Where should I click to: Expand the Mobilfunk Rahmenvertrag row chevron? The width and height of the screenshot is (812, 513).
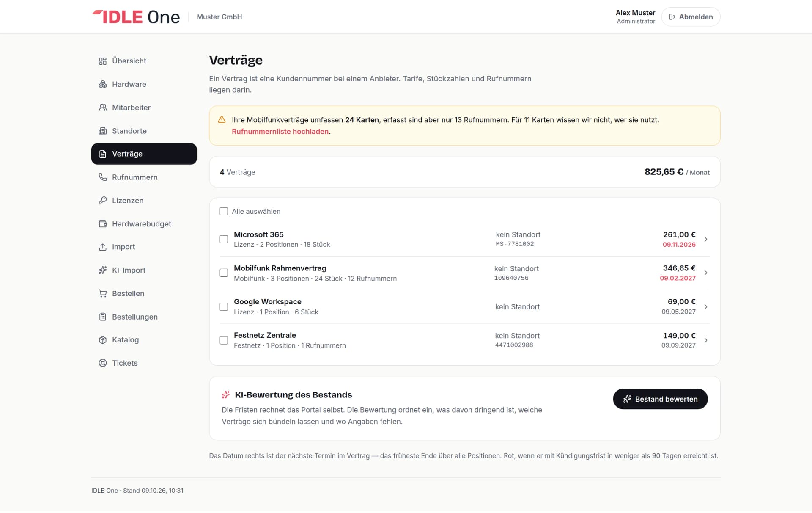click(x=706, y=273)
